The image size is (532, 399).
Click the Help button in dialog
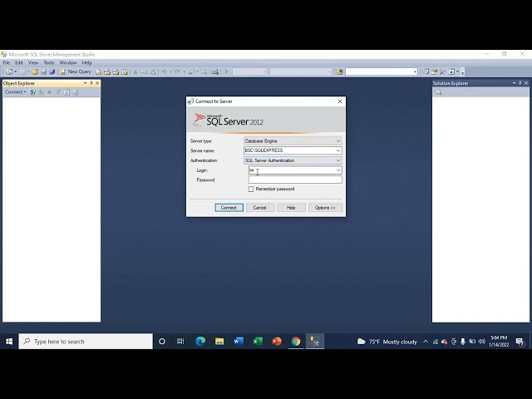pyautogui.click(x=291, y=208)
